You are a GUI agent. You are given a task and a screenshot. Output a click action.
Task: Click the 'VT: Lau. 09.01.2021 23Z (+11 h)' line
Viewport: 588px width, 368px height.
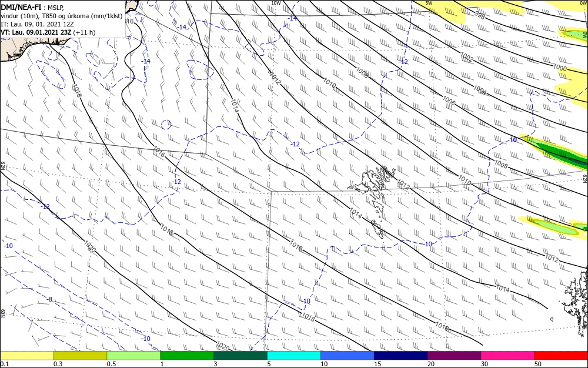tap(48, 32)
